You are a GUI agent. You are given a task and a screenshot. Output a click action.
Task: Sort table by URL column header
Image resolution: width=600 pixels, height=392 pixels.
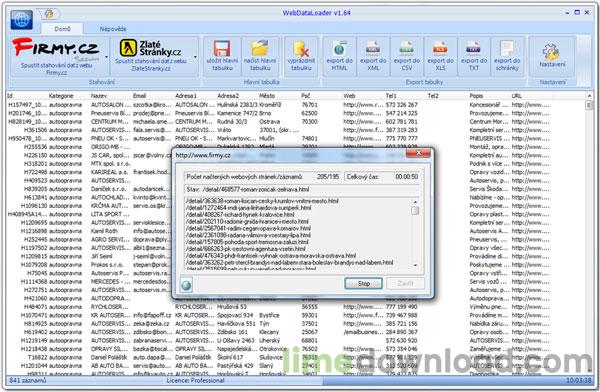point(532,96)
